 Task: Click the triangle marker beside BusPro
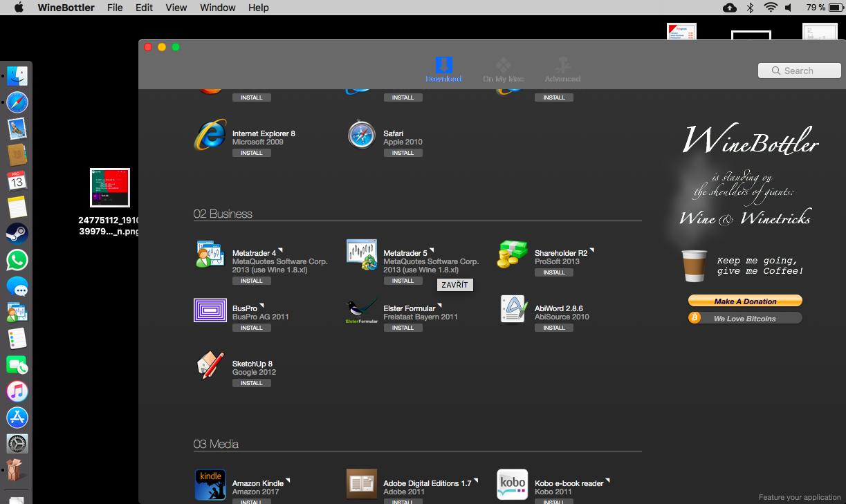[x=261, y=306]
